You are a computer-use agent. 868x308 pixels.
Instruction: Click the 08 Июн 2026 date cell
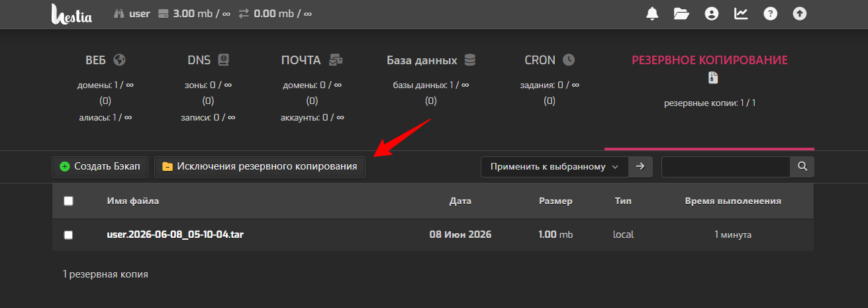point(460,234)
